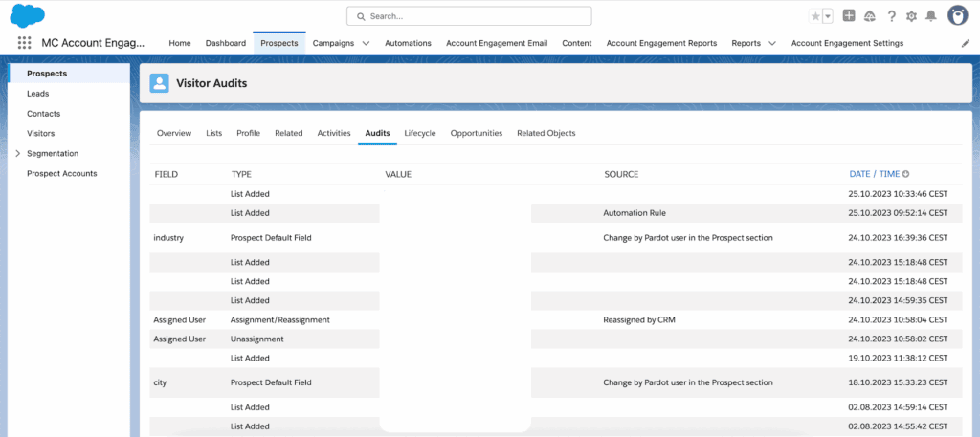This screenshot has height=437, width=980.
Task: Open the Automations nav tab
Action: [x=408, y=43]
